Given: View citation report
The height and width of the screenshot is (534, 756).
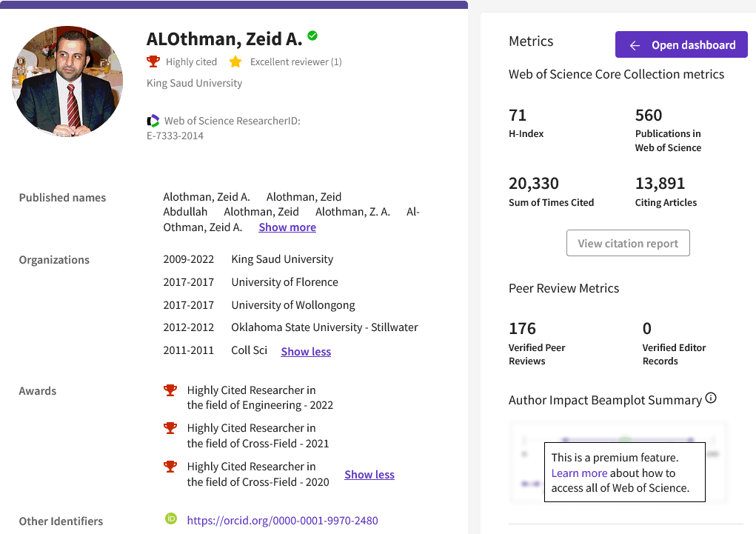Looking at the screenshot, I should (628, 244).
